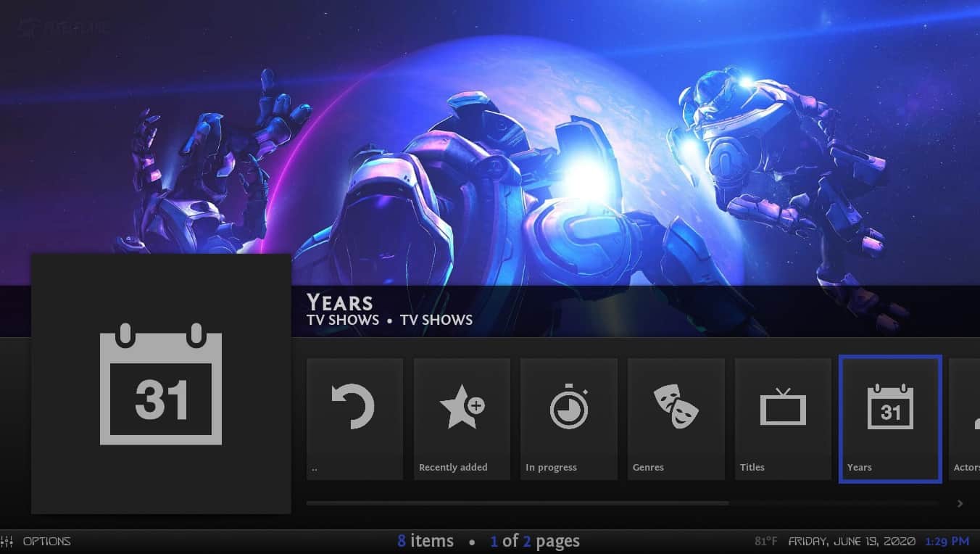Select the Years calendar tile

tap(890, 418)
